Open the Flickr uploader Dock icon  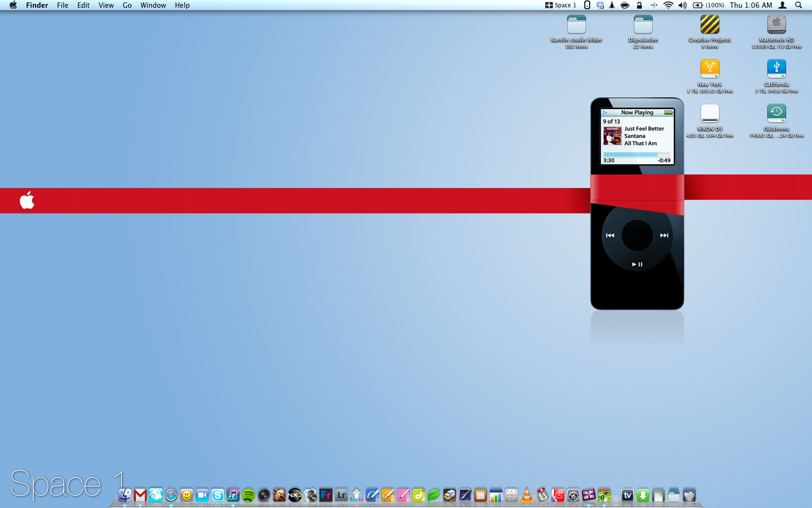(357, 495)
